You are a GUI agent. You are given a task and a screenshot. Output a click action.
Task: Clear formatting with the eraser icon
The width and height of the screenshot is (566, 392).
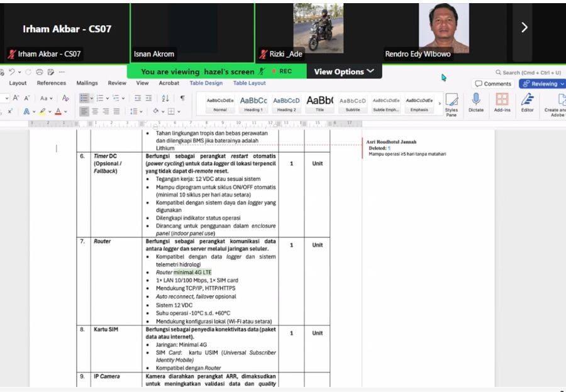(65, 98)
